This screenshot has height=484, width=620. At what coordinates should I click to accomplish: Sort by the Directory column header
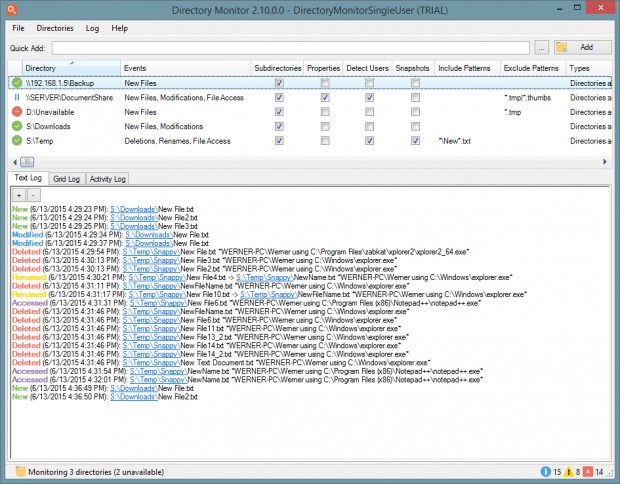pyautogui.click(x=72, y=68)
